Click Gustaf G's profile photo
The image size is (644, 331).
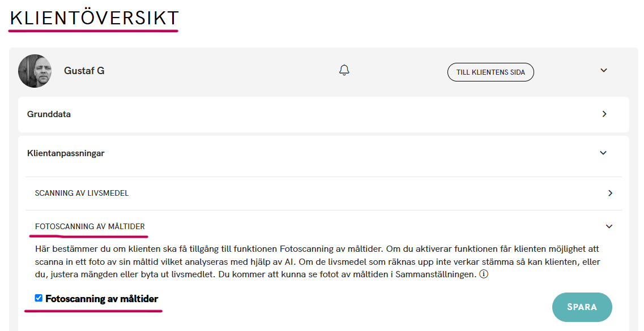click(x=35, y=71)
